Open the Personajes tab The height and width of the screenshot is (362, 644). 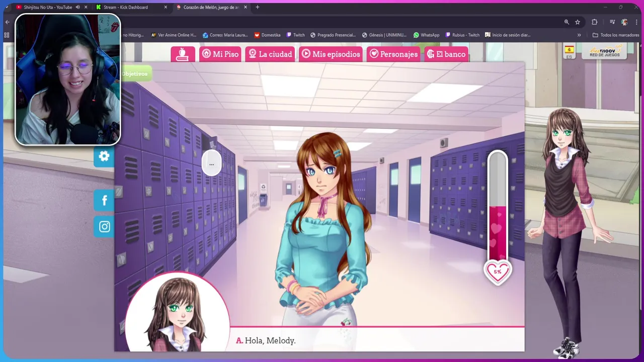[393, 54]
